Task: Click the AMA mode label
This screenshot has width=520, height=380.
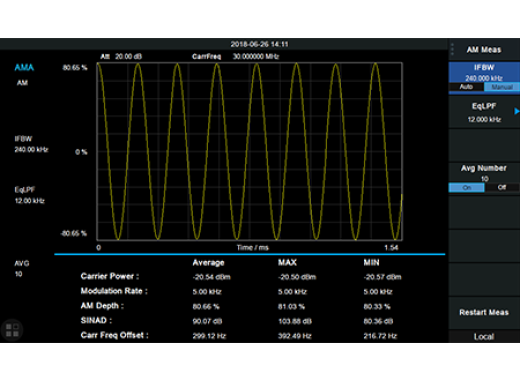Action: [x=24, y=68]
